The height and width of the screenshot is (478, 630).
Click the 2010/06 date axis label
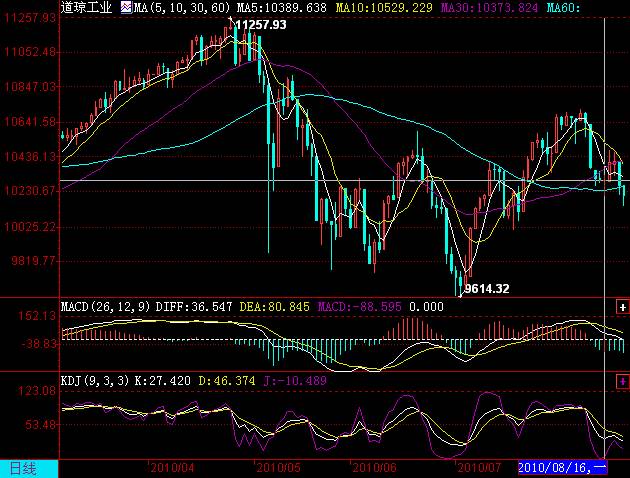point(374,468)
